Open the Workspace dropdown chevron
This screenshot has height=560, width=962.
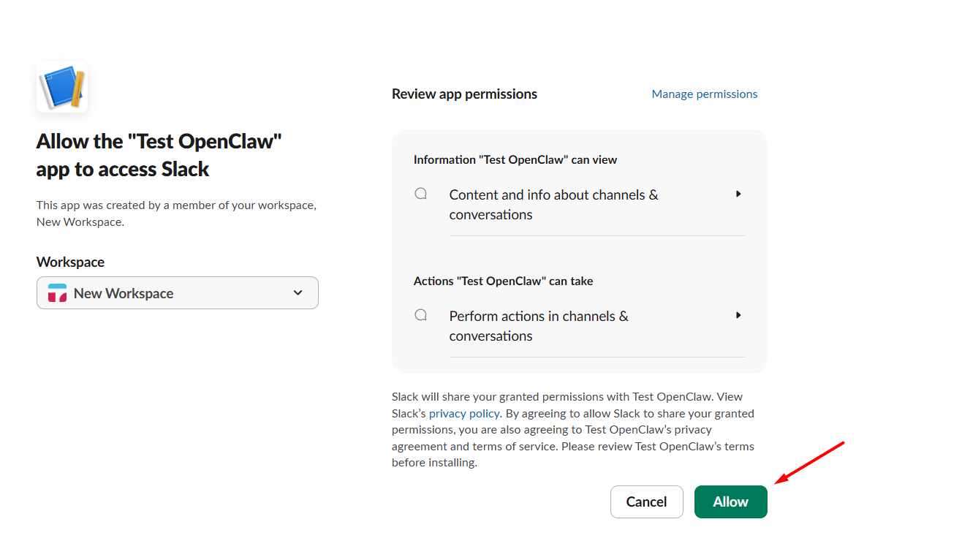(298, 293)
